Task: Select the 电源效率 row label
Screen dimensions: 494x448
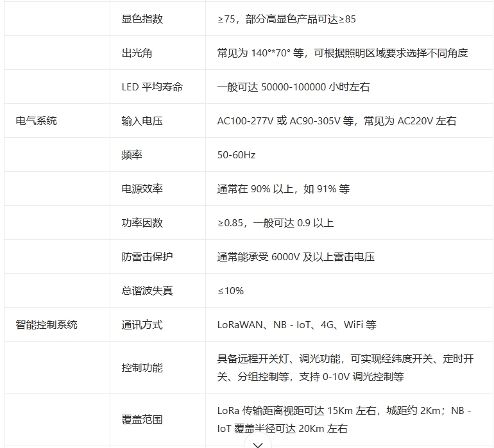Action: [142, 188]
